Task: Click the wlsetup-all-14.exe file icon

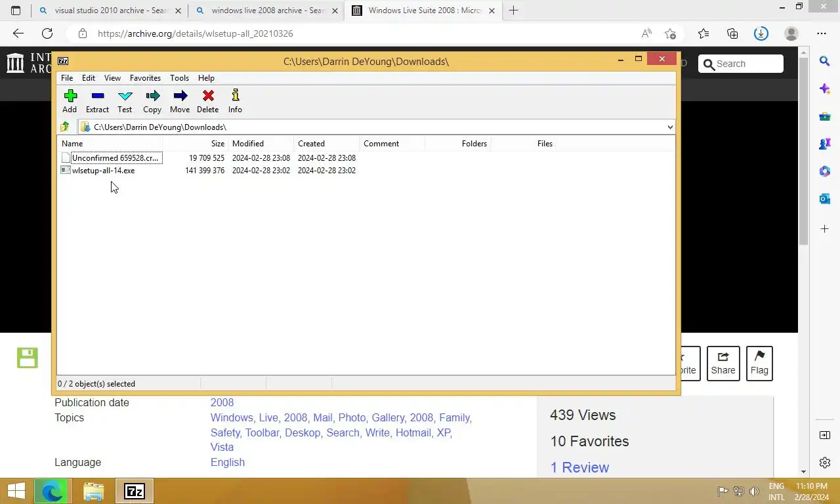Action: [65, 170]
